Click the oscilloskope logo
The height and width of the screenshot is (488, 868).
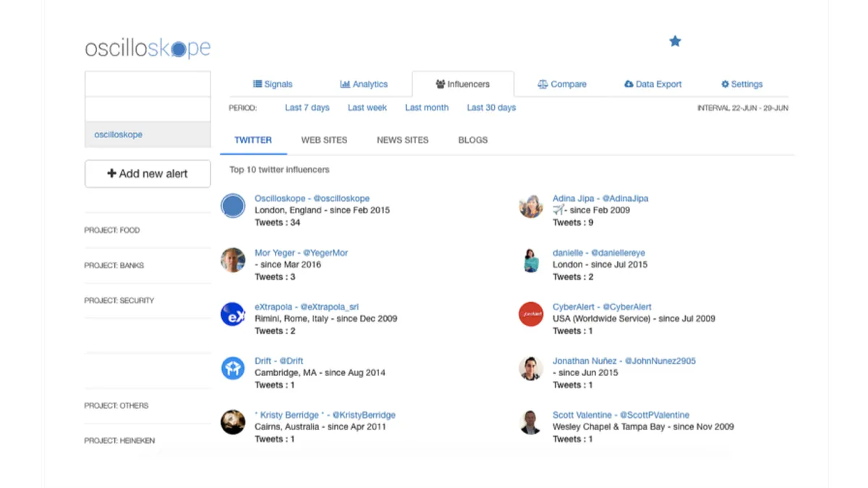click(148, 48)
